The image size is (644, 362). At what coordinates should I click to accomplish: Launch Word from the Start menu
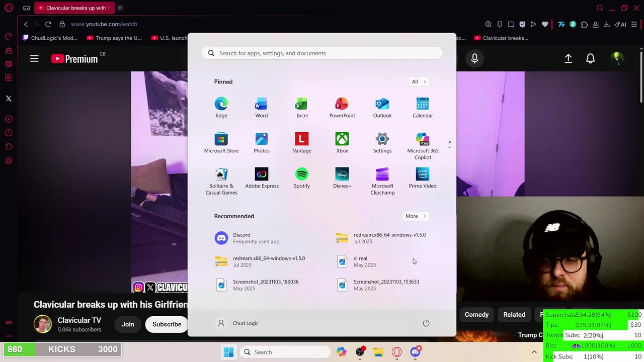tap(261, 108)
